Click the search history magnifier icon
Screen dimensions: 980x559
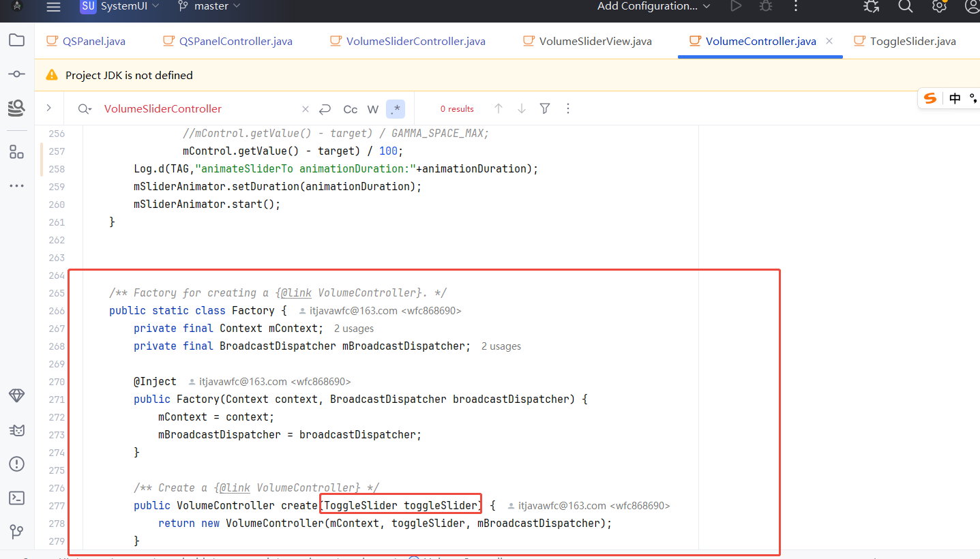[85, 109]
